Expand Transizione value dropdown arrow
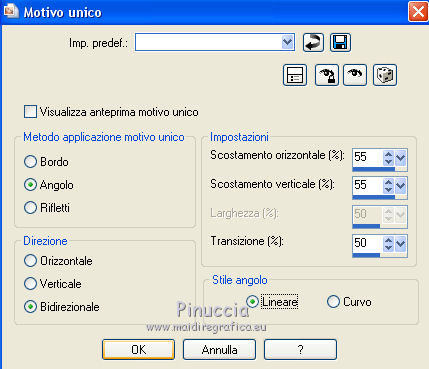Screen dimensions: 429x369 (x=400, y=243)
